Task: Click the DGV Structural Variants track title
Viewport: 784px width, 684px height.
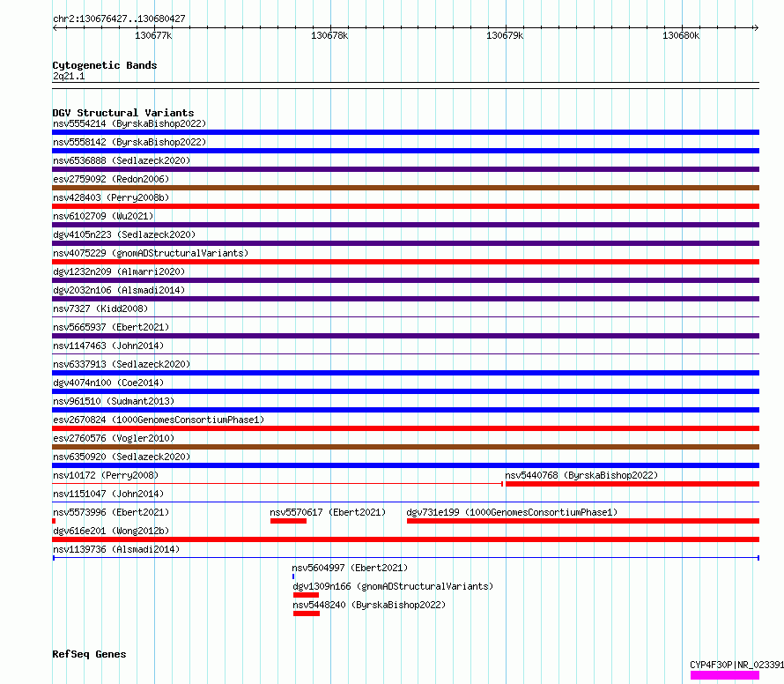Action: pos(123,113)
